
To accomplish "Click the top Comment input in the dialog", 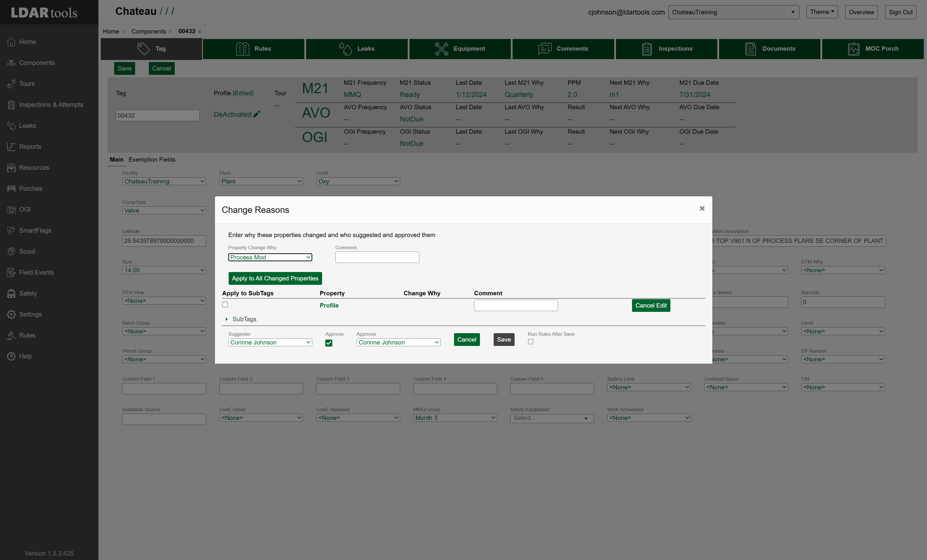I will point(377,257).
